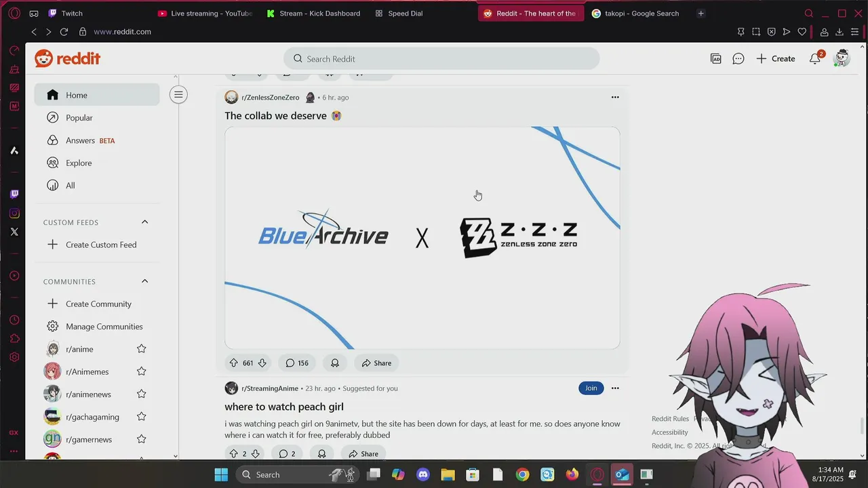Favorite r/gamernews with its star
Viewport: 868px width, 488px height.
point(141,439)
